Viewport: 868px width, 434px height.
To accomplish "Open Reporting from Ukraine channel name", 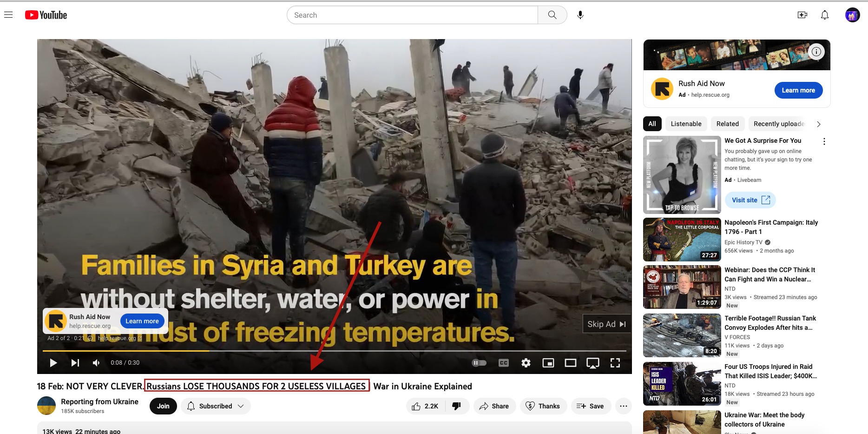I will click(x=99, y=401).
